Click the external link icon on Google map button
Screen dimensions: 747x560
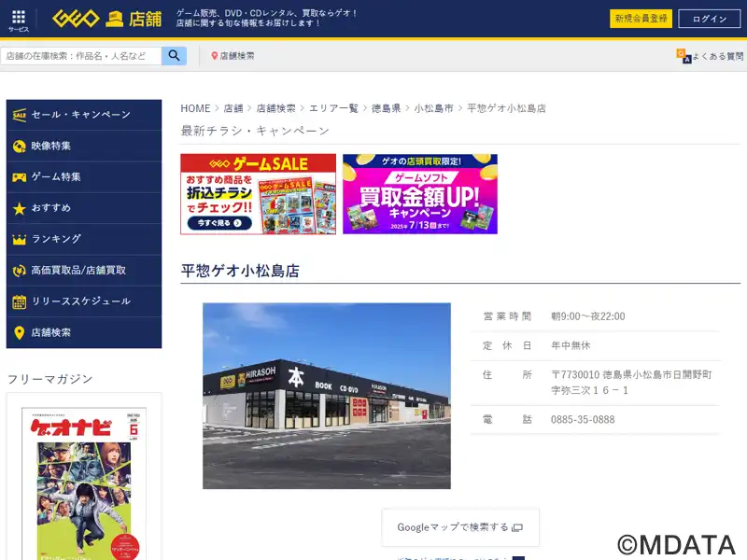click(517, 527)
